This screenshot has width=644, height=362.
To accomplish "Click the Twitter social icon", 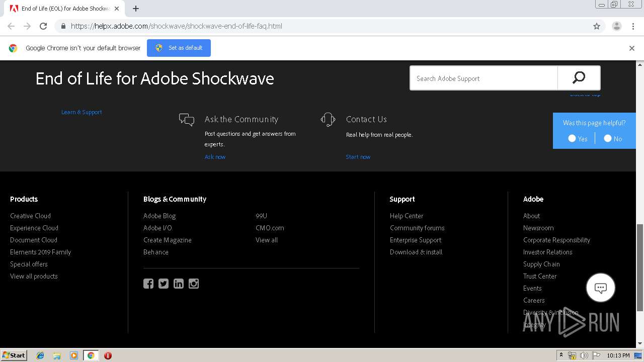I will click(164, 284).
